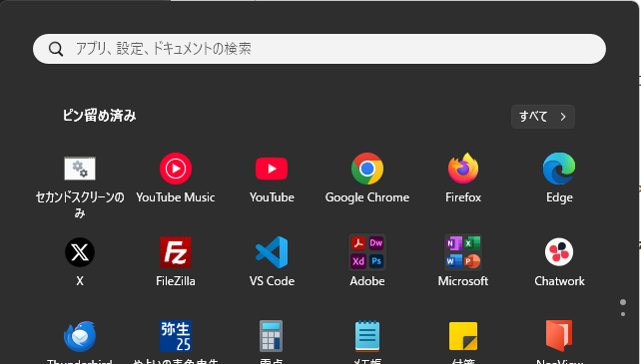The height and width of the screenshot is (364, 641).
Task: Launch Chatwork
Action: click(x=559, y=252)
